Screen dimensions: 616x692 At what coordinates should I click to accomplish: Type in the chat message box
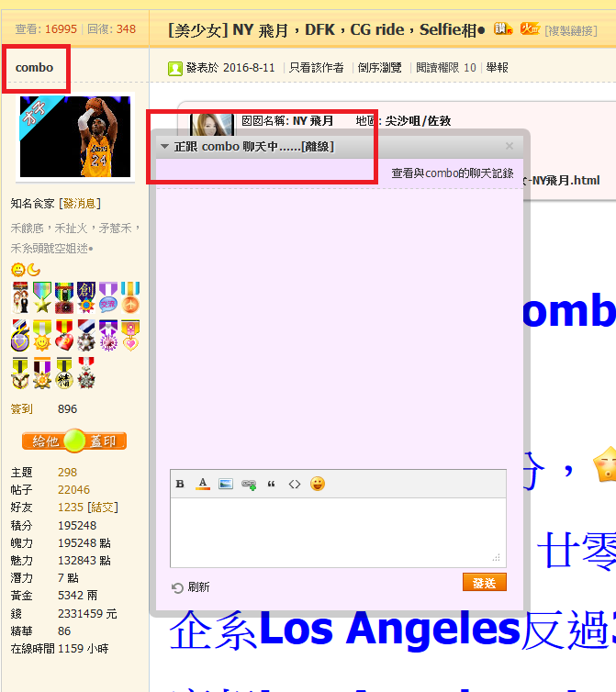pos(337,532)
